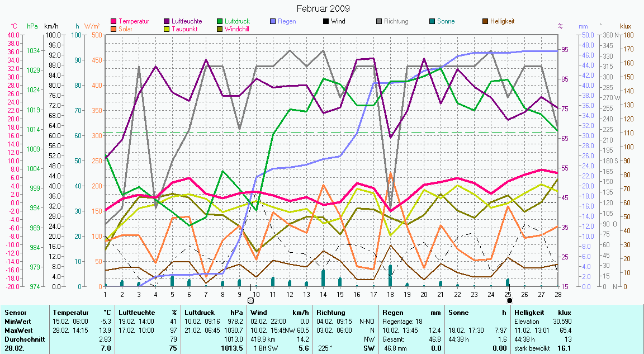Click the Regentage: 18 table cell
This screenshot has height=354, width=644.
pos(402,322)
